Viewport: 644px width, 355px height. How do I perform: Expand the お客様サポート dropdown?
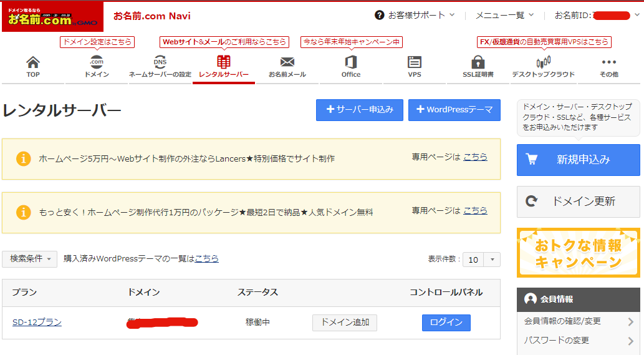click(x=415, y=15)
